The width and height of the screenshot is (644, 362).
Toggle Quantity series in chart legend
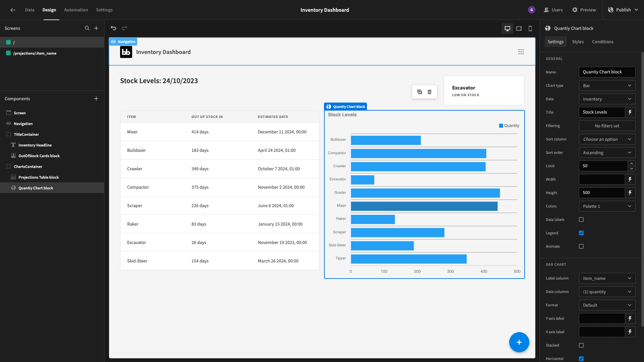click(x=509, y=126)
